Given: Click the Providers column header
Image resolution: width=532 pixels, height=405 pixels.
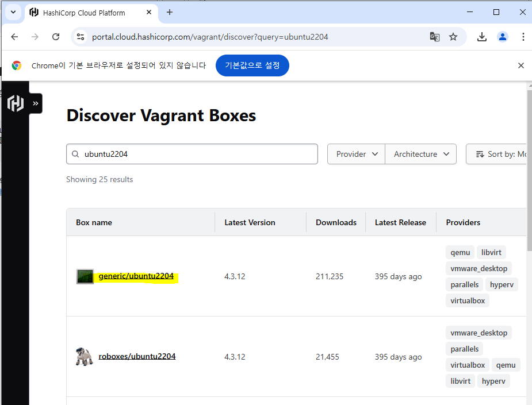Looking at the screenshot, I should [x=463, y=222].
